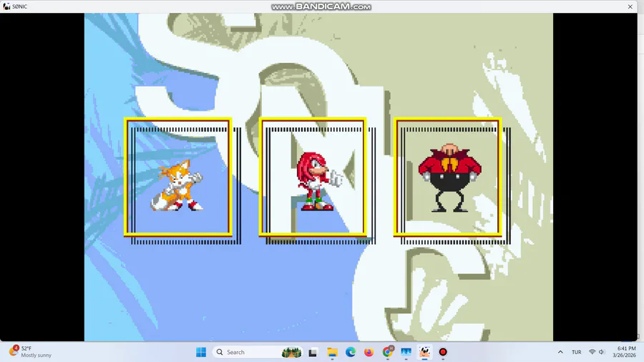This screenshot has height=362, width=644.
Task: Switch the TUR input language indicator
Action: 577,352
